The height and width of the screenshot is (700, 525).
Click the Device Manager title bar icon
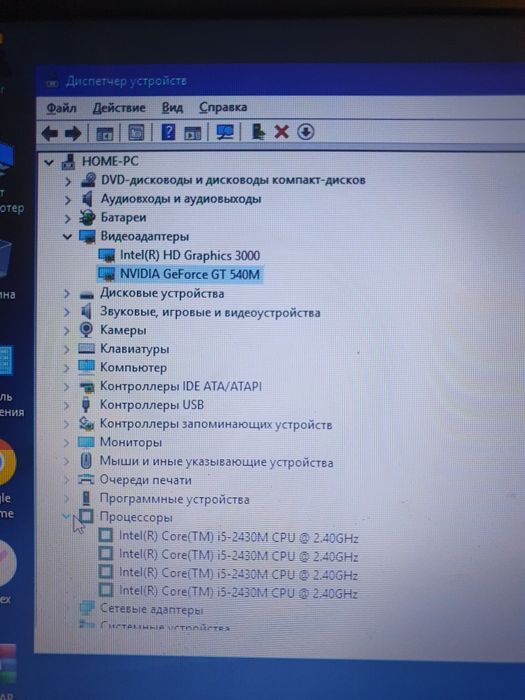tap(53, 82)
